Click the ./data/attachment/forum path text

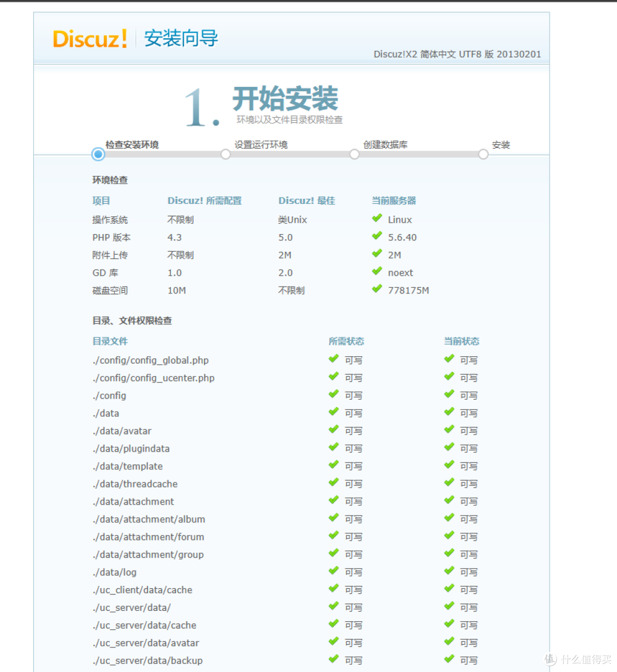pyautogui.click(x=149, y=537)
